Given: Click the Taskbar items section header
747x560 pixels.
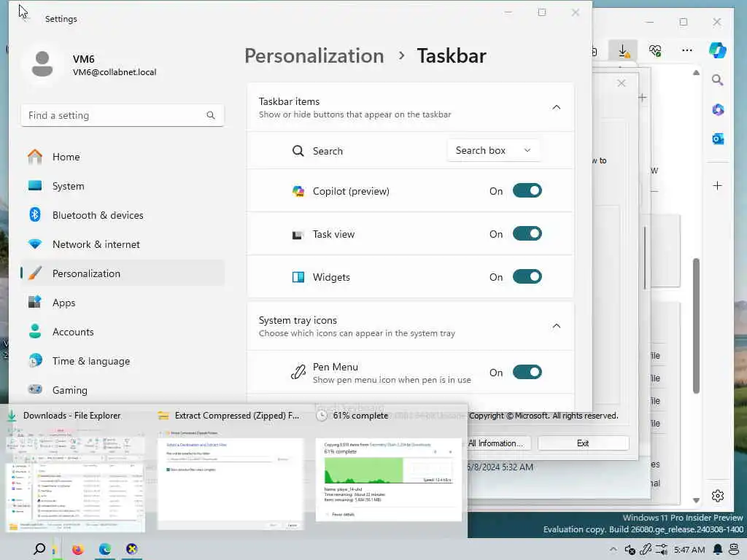Looking at the screenshot, I should pos(410,108).
